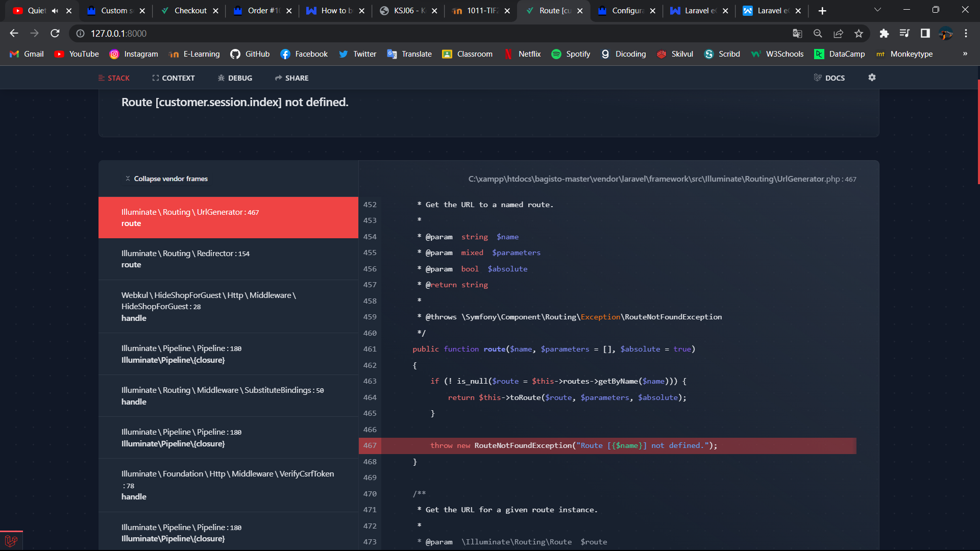Switch to the CONTEXT tab

[174, 78]
